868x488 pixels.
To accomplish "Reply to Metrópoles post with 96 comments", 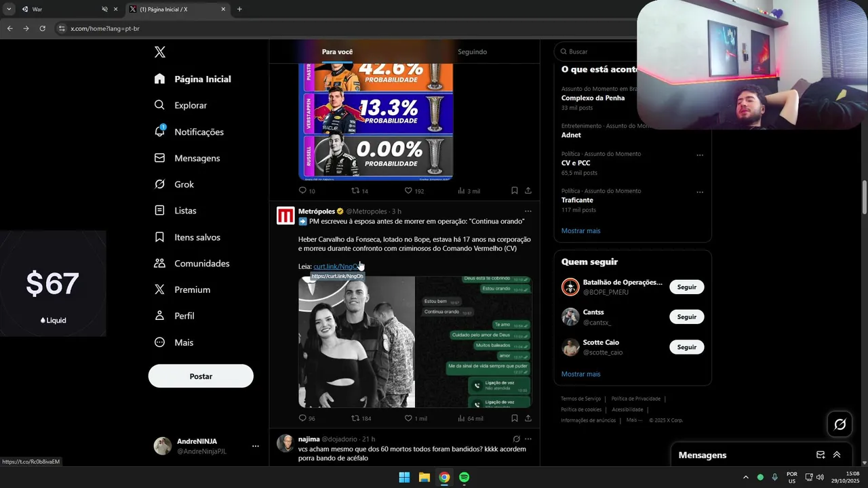I will pyautogui.click(x=303, y=418).
